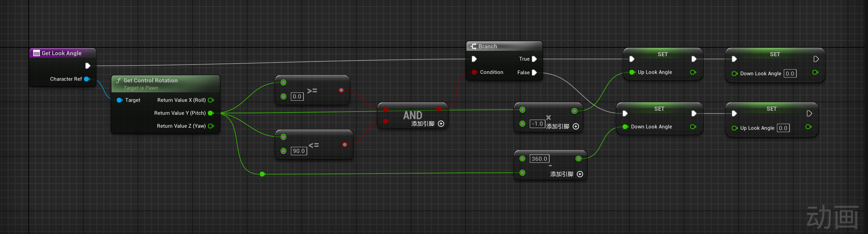Click the 0.0 field on >= node
This screenshot has width=868, height=234.
pos(297,96)
